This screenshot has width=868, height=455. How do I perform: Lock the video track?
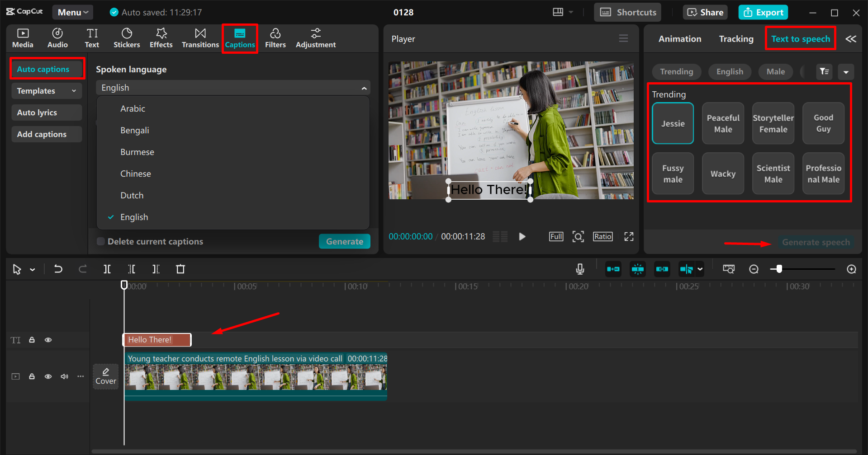point(32,376)
